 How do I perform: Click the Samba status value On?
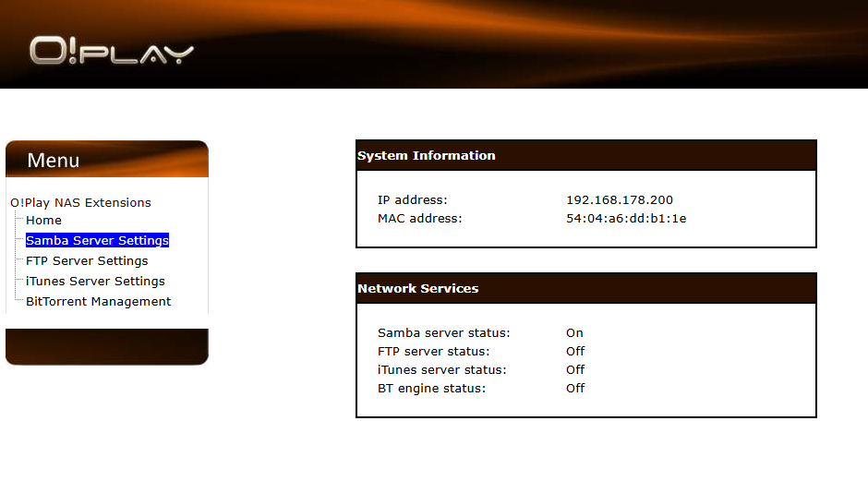(x=574, y=332)
